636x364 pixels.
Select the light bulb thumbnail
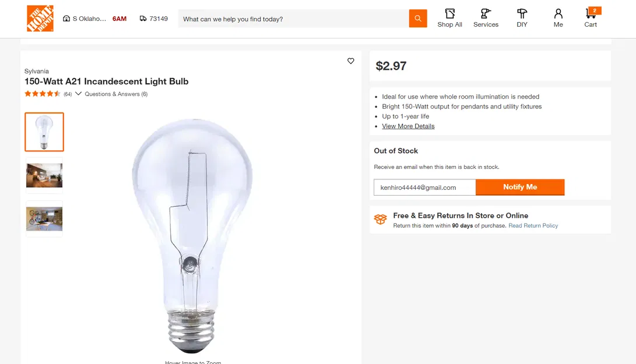(44, 132)
